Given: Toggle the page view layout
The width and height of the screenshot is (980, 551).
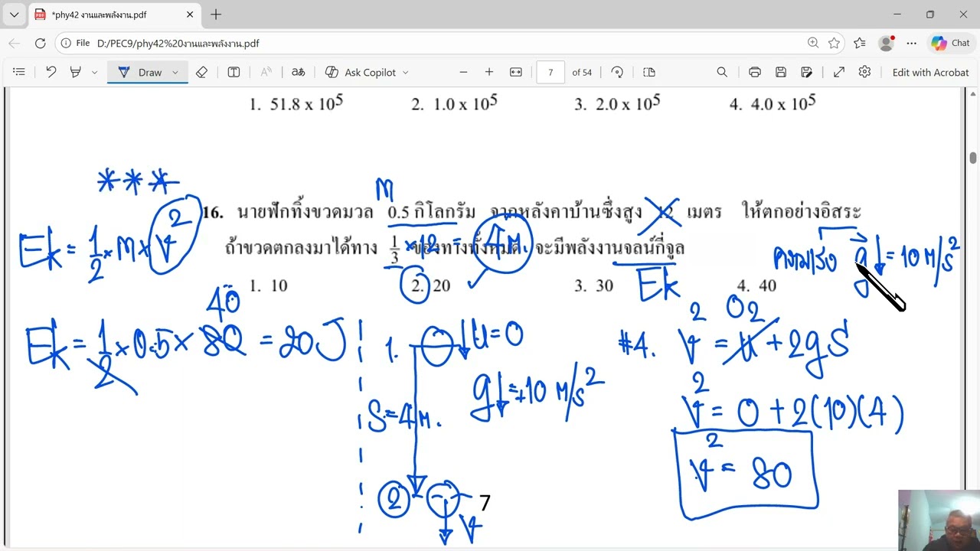Looking at the screenshot, I should (649, 72).
